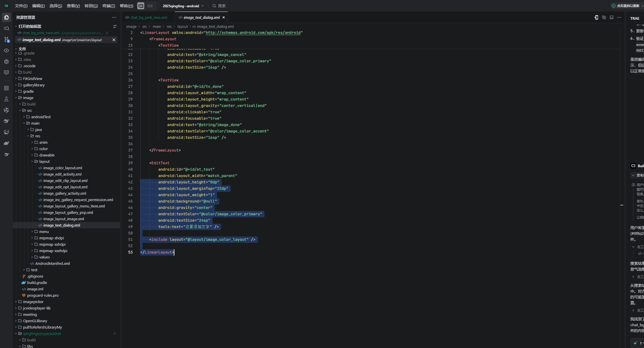Click the split editor layout icon
This screenshot has width=644, height=348.
[612, 17]
